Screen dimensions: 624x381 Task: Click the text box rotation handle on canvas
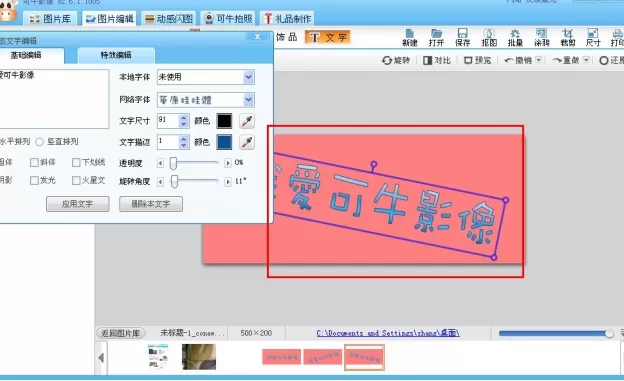tap(373, 164)
